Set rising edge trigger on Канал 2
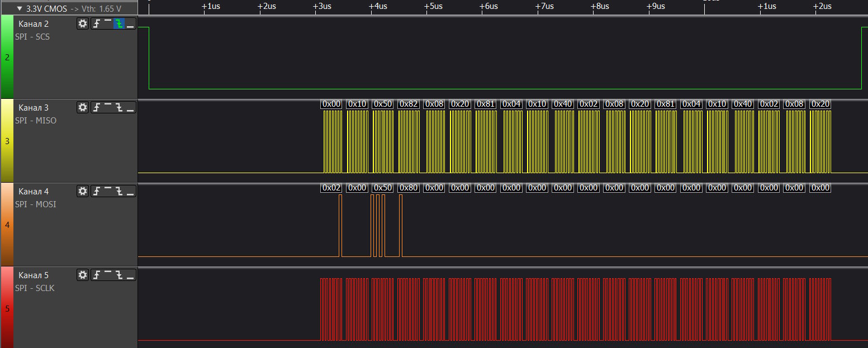The image size is (868, 348). pyautogui.click(x=97, y=23)
